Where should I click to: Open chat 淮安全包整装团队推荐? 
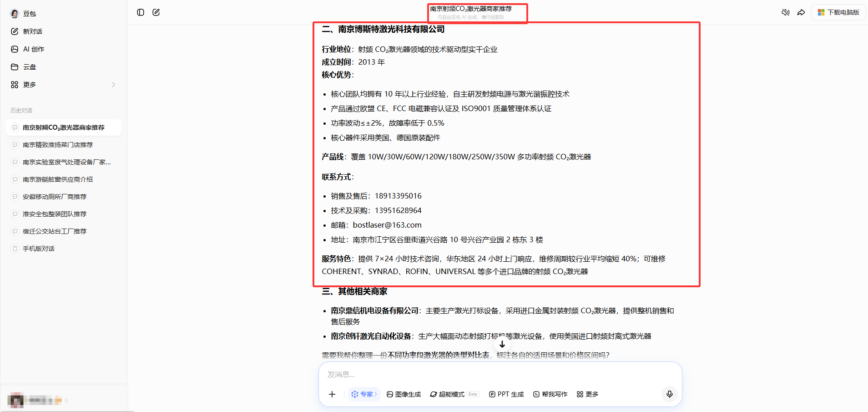[x=64, y=214]
